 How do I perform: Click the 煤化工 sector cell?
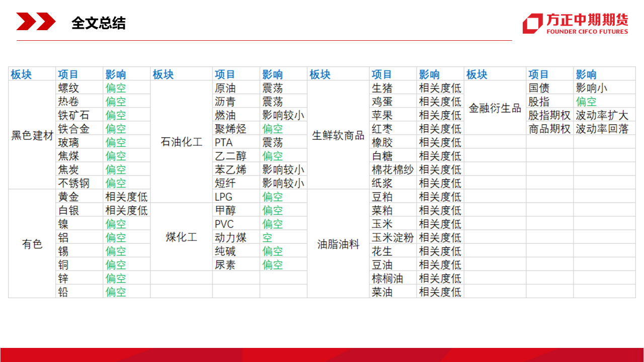coord(182,237)
